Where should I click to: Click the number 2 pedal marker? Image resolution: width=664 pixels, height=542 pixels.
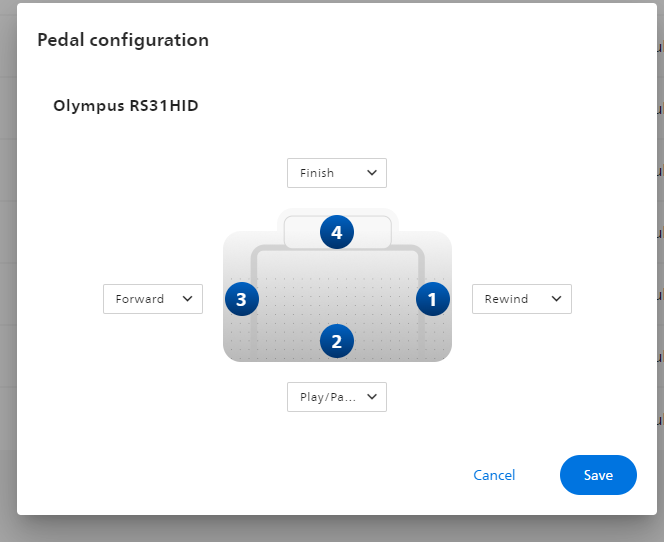click(x=337, y=341)
